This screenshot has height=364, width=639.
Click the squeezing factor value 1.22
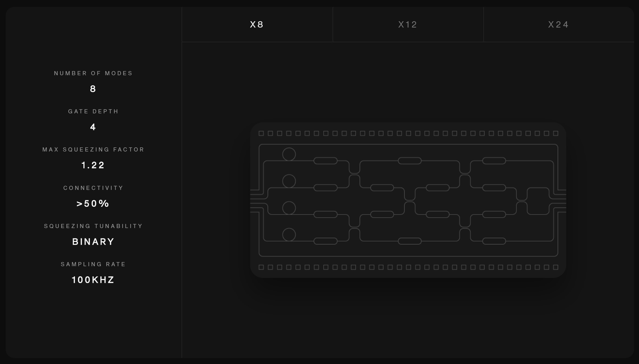93,165
